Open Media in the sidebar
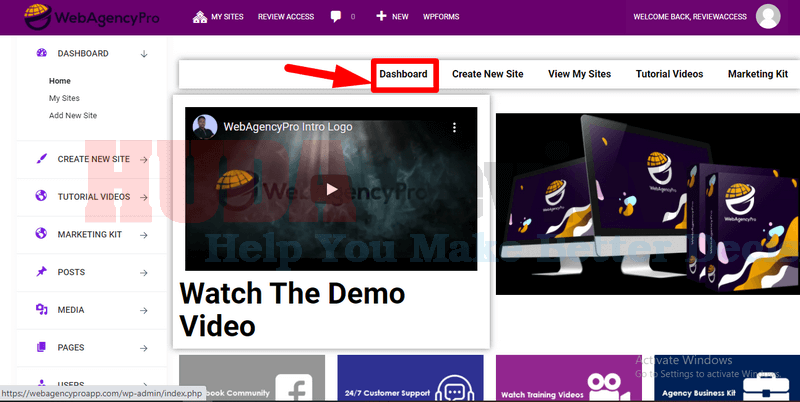The image size is (800, 402). click(x=71, y=310)
